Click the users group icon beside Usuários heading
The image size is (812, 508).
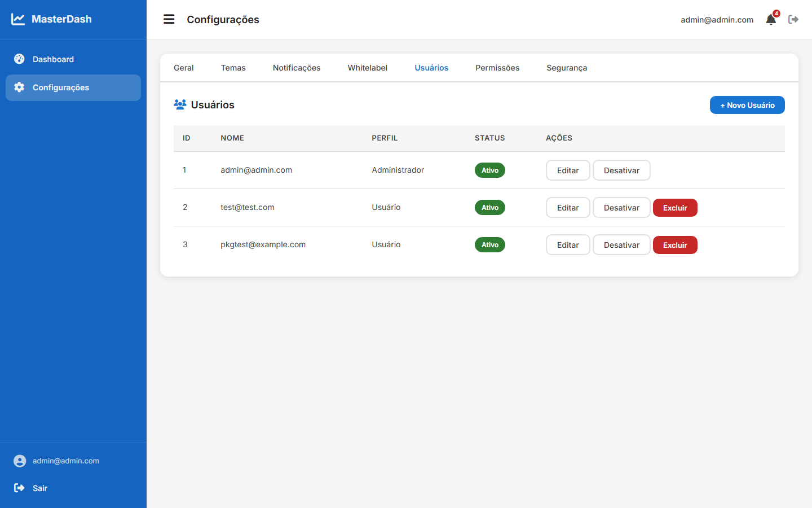click(x=180, y=104)
